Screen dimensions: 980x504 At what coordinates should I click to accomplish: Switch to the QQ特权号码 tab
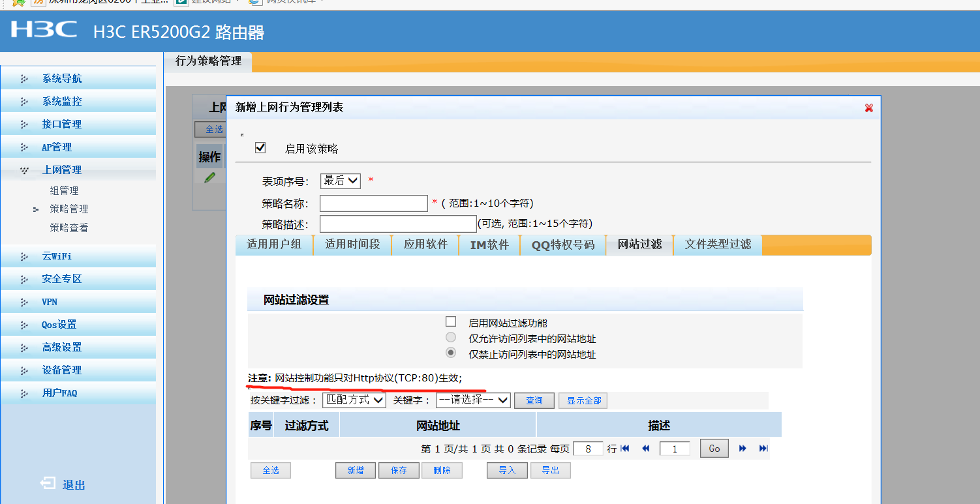coord(563,245)
